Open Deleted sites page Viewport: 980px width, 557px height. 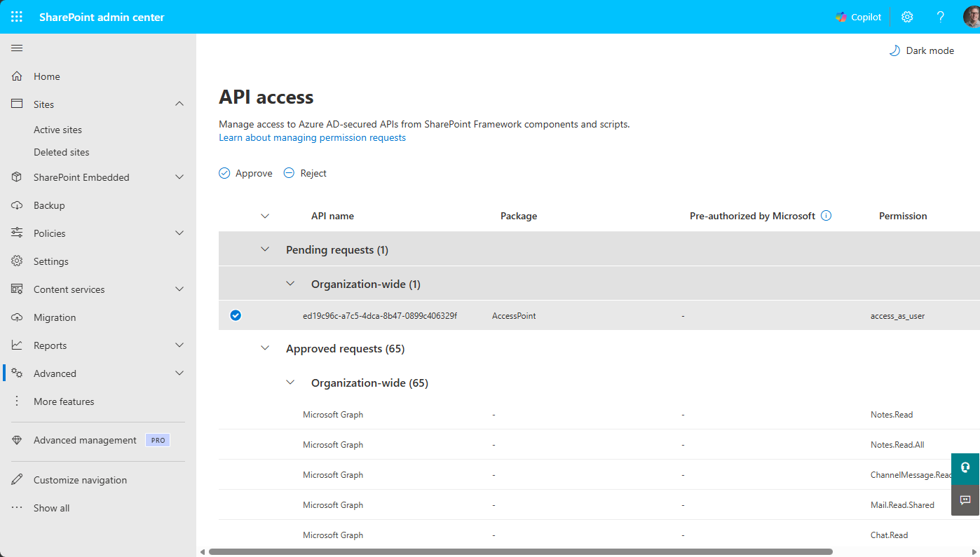coord(62,152)
